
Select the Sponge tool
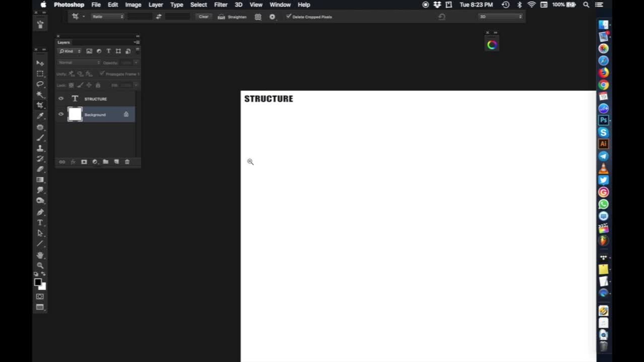(40, 201)
